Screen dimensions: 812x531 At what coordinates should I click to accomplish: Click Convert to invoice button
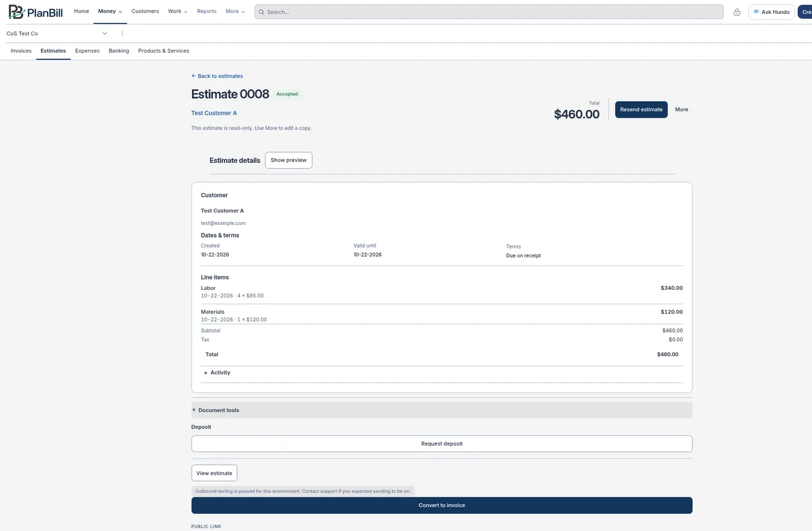pos(442,505)
